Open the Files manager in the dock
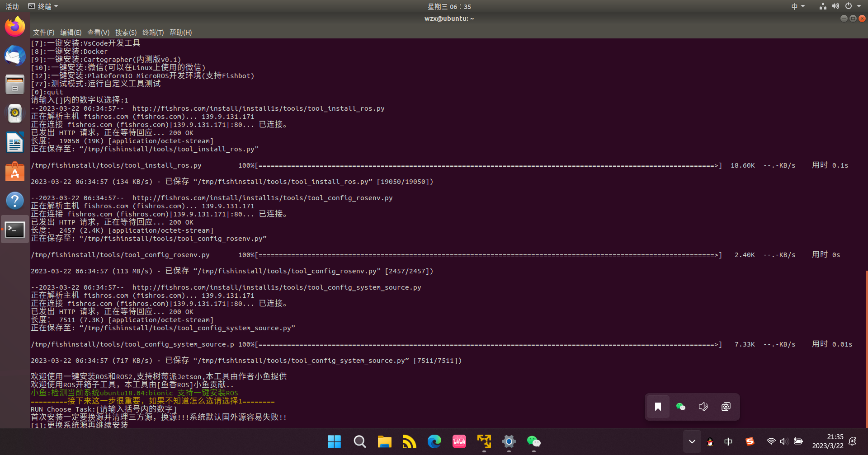 15,84
